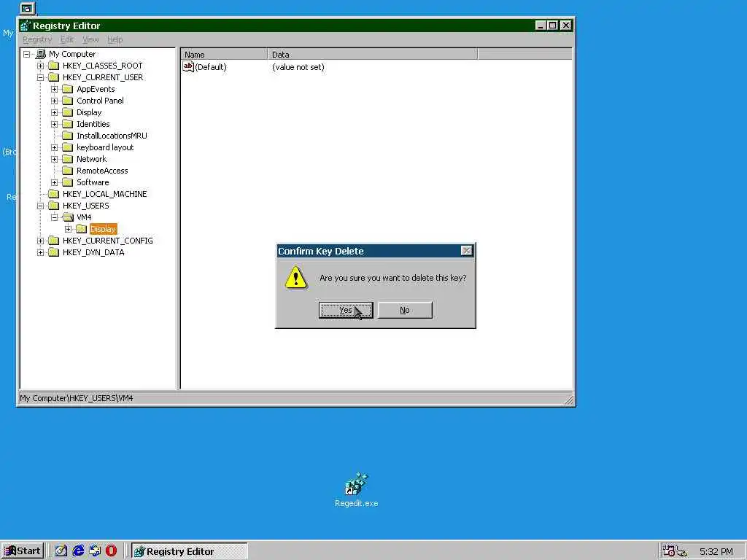Image resolution: width=747 pixels, height=560 pixels.
Task: Expand the Network key
Action: (54, 159)
